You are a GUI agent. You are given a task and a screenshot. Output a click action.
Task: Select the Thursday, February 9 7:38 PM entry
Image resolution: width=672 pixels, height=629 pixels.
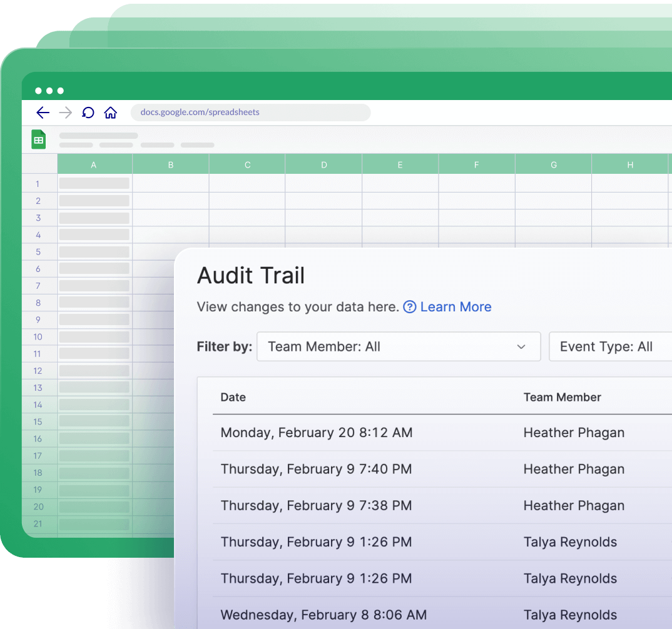(316, 505)
